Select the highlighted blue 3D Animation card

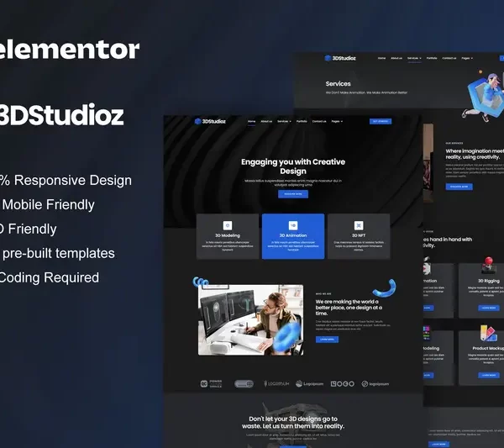tap(293, 236)
